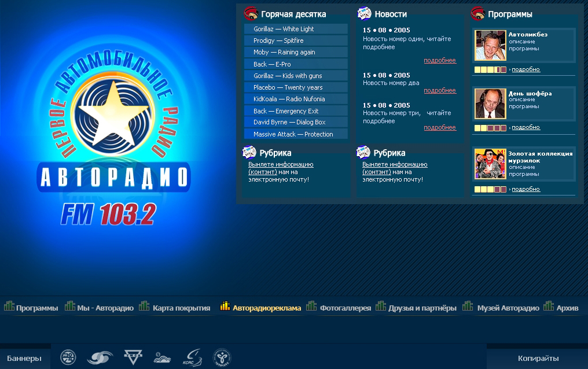
Task: Click the globe icon beside Новости header
Action: (364, 13)
